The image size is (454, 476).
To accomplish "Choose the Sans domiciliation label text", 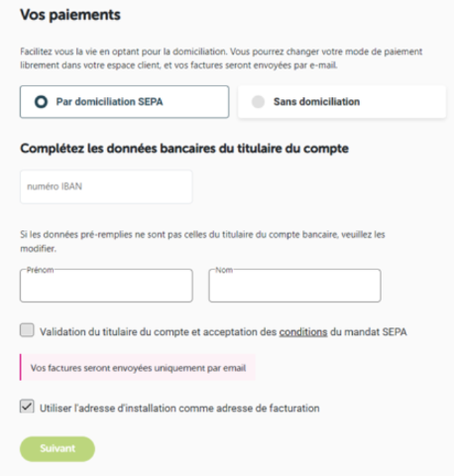I will coord(316,102).
